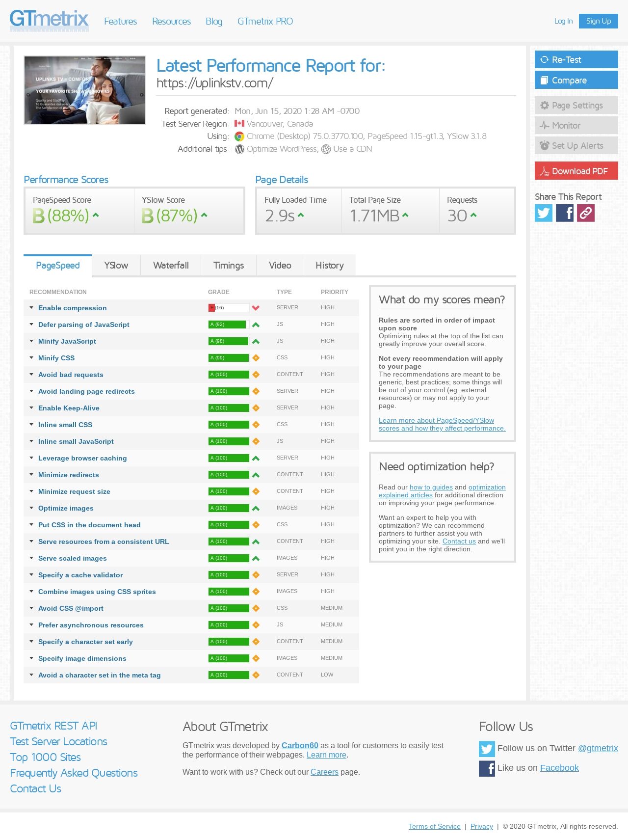The image size is (628, 840).
Task: Switch to the YSlow tab
Action: click(x=116, y=266)
